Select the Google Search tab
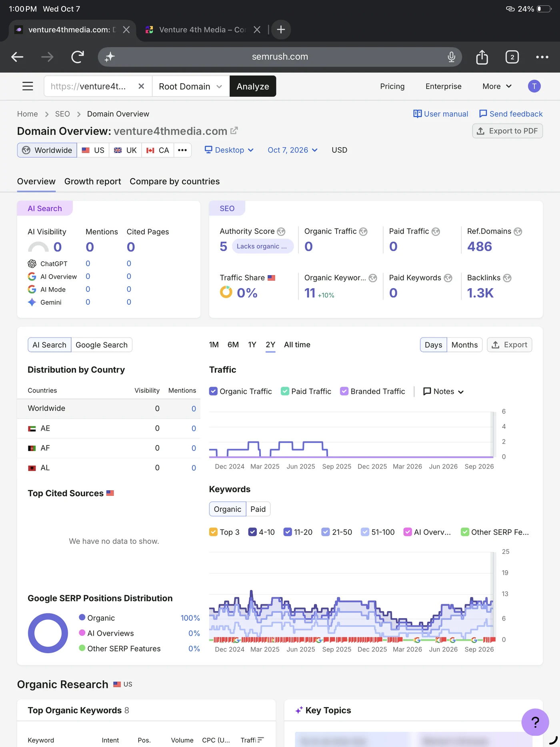Screen dimensions: 560x747 tap(102, 345)
